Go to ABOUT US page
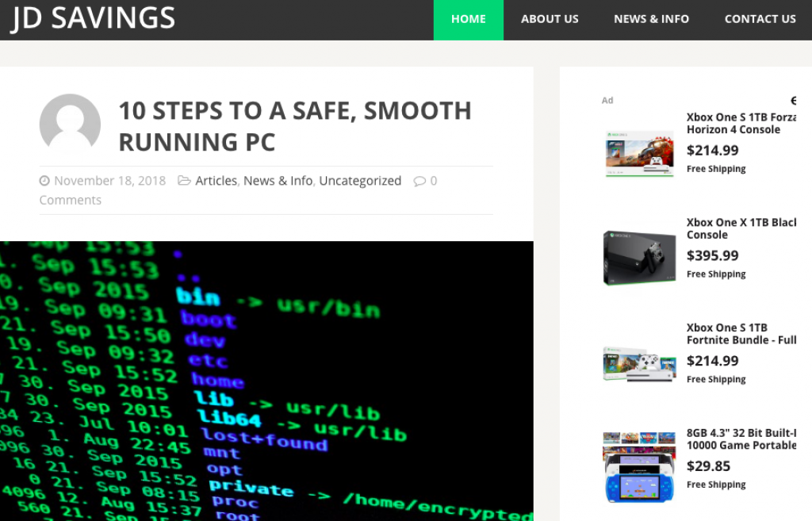Image resolution: width=812 pixels, height=521 pixels. click(550, 20)
